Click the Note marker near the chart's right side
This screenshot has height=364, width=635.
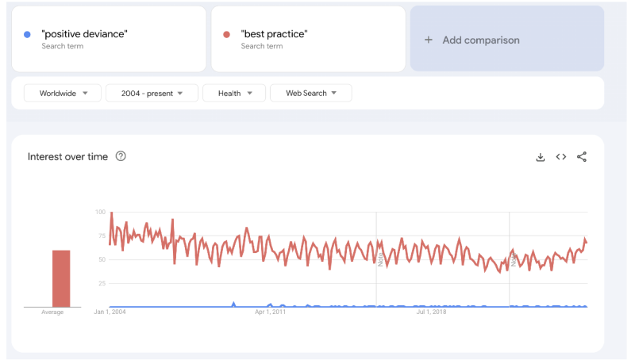(x=514, y=259)
